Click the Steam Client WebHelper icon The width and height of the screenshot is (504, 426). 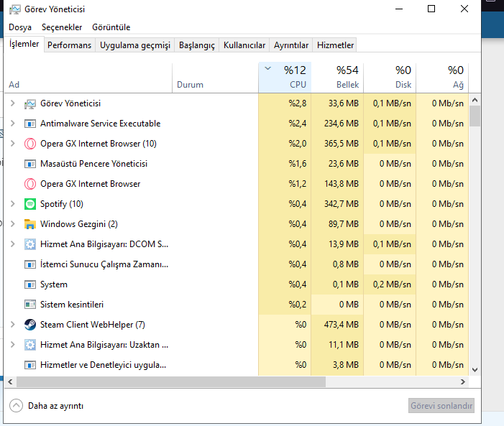[x=30, y=325]
